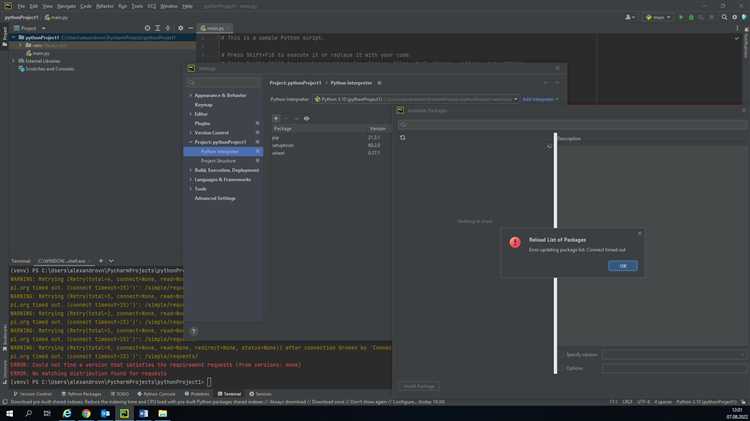Hide the Project tool window with the minus icon

coord(190,28)
